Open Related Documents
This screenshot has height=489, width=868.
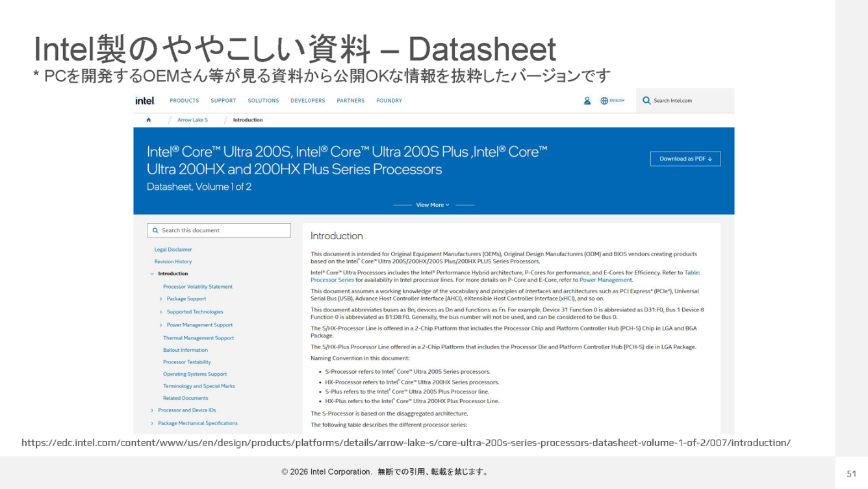coord(186,398)
